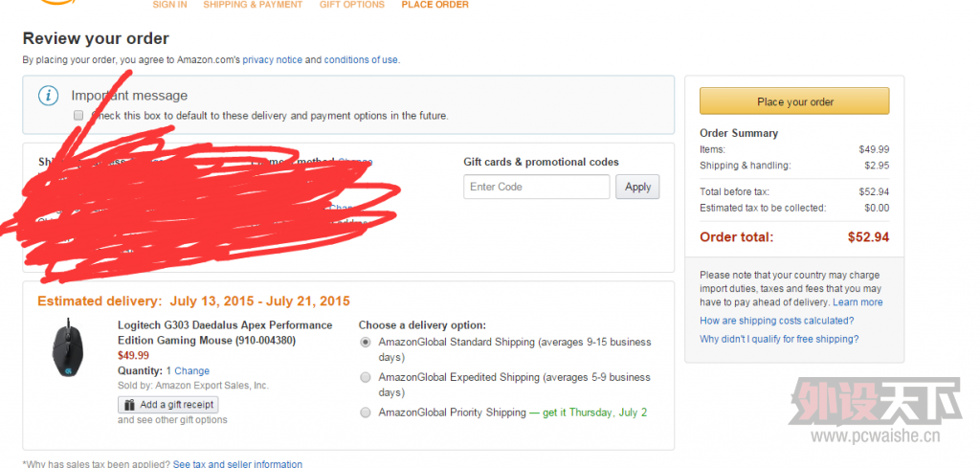980x468 pixels.
Task: Select AmazonGlobal Priority Shipping option
Action: 366,412
